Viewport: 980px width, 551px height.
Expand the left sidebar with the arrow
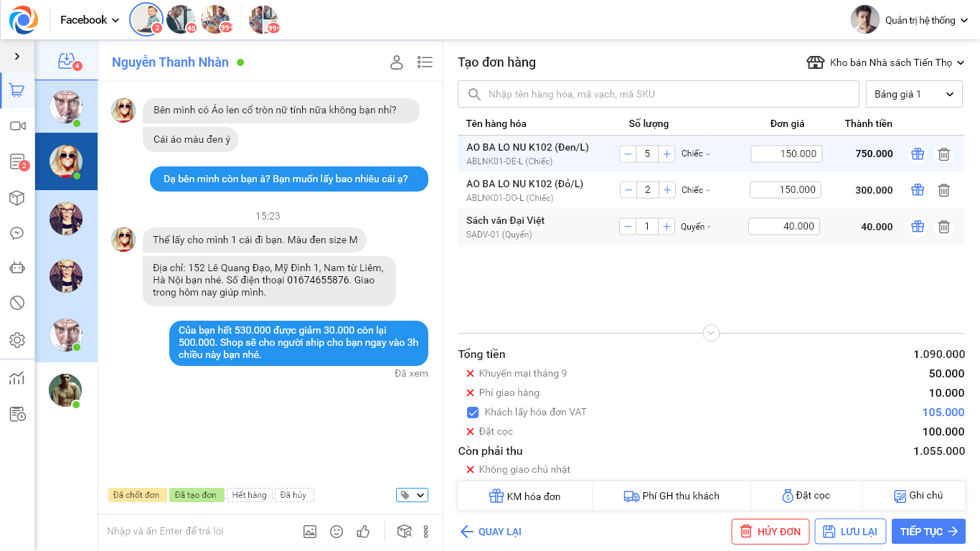(x=17, y=56)
